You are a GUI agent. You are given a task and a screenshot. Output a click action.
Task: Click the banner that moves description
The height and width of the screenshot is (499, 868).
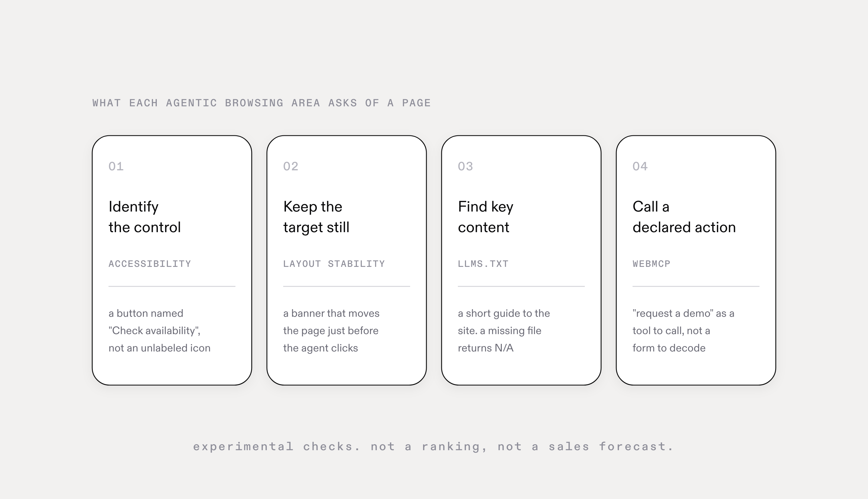coord(331,331)
